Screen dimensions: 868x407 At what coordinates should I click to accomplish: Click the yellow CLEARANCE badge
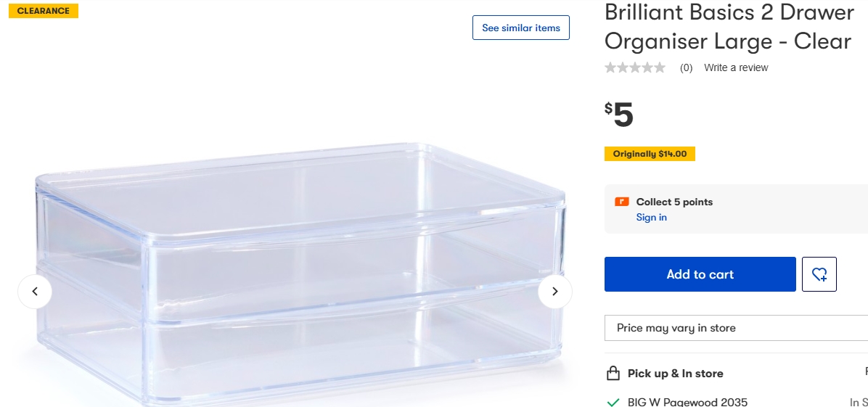(x=44, y=11)
